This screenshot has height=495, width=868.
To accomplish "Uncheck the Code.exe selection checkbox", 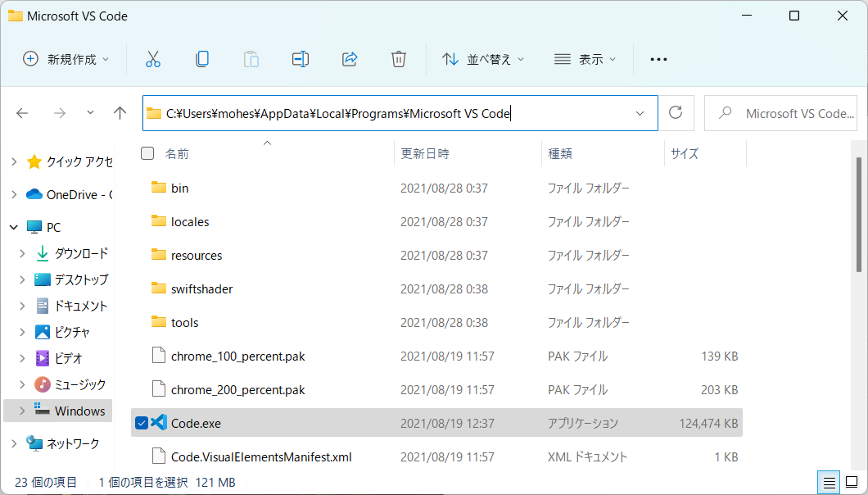I will [142, 423].
